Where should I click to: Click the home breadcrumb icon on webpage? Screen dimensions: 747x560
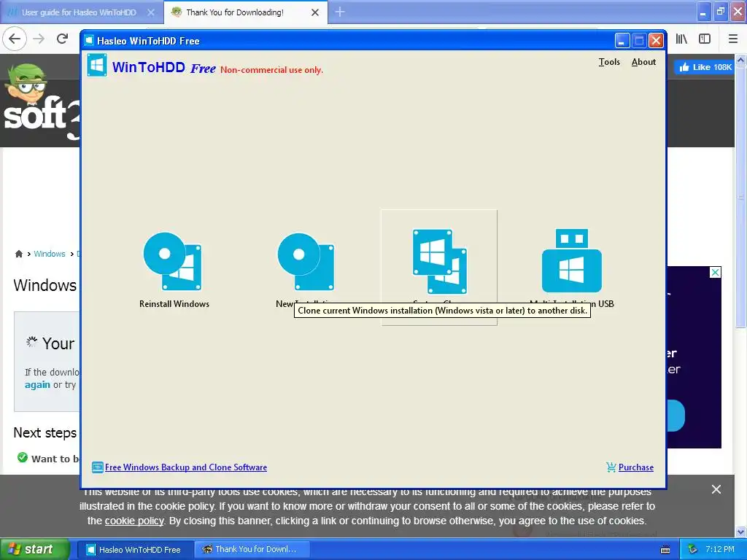coord(18,254)
